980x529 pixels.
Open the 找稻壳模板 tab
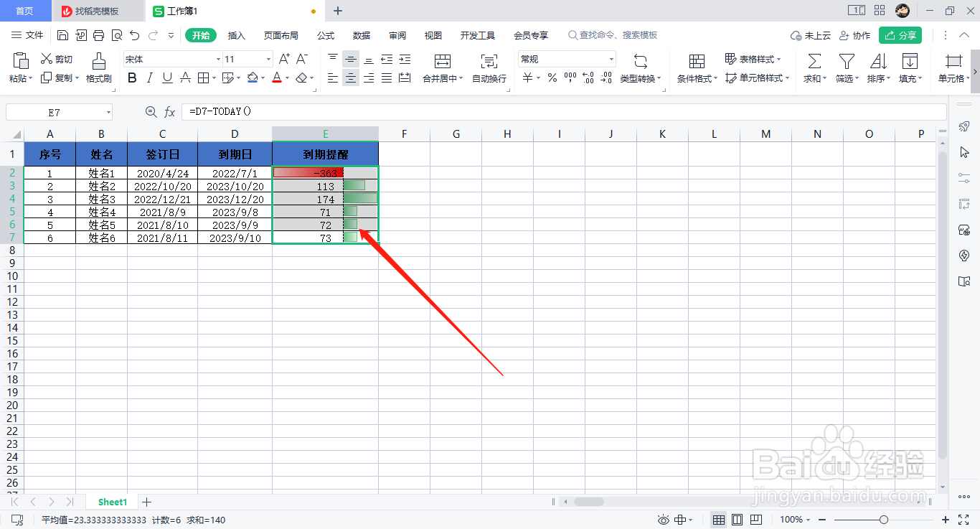97,11
